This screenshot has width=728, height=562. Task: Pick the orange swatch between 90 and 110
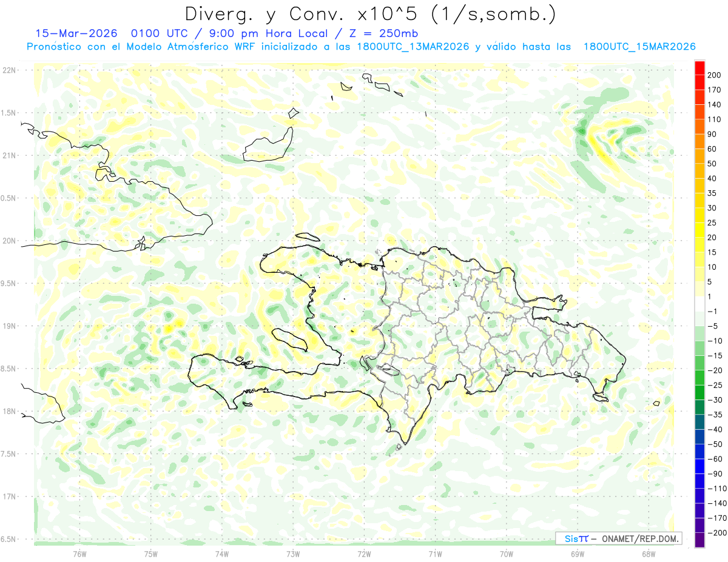pyautogui.click(x=699, y=127)
